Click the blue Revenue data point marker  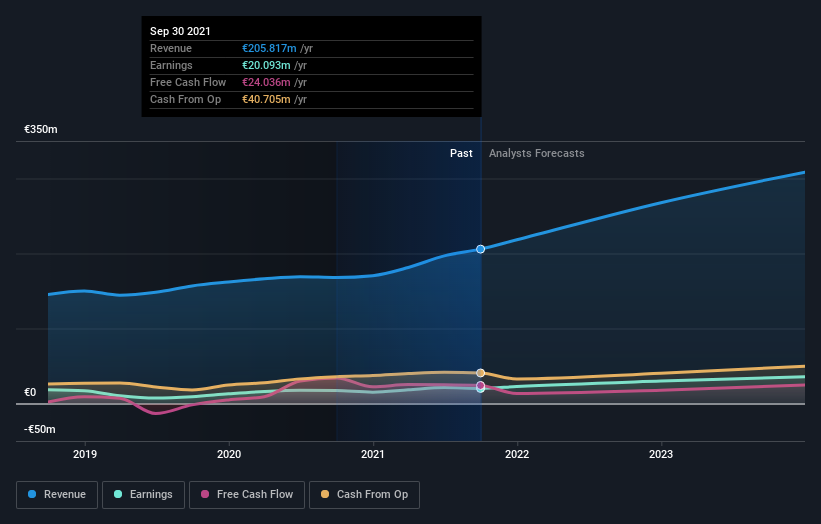pos(480,249)
